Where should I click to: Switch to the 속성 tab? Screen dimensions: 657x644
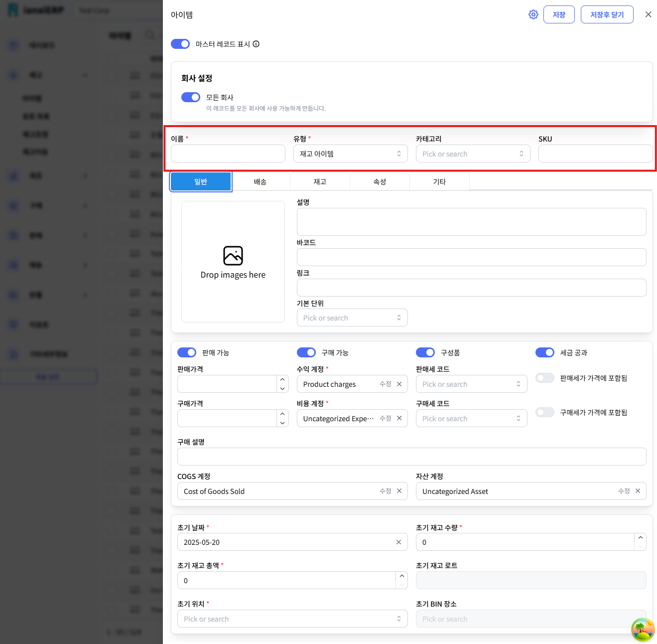pos(380,181)
